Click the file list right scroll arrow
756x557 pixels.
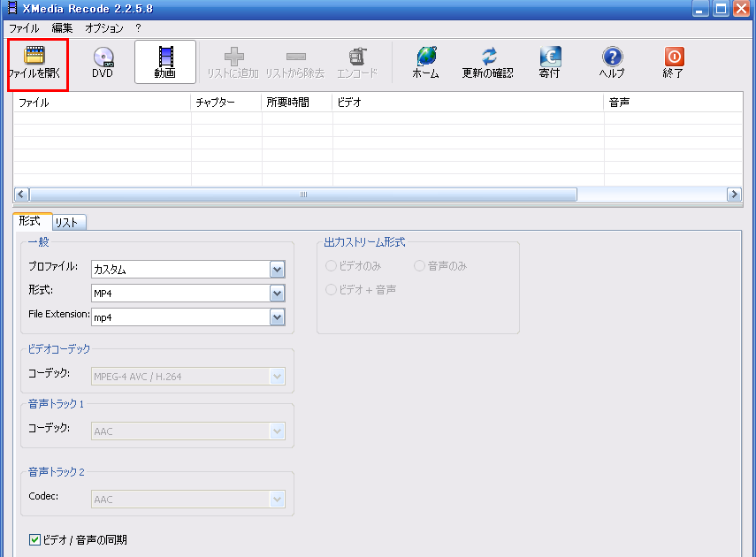tap(734, 195)
